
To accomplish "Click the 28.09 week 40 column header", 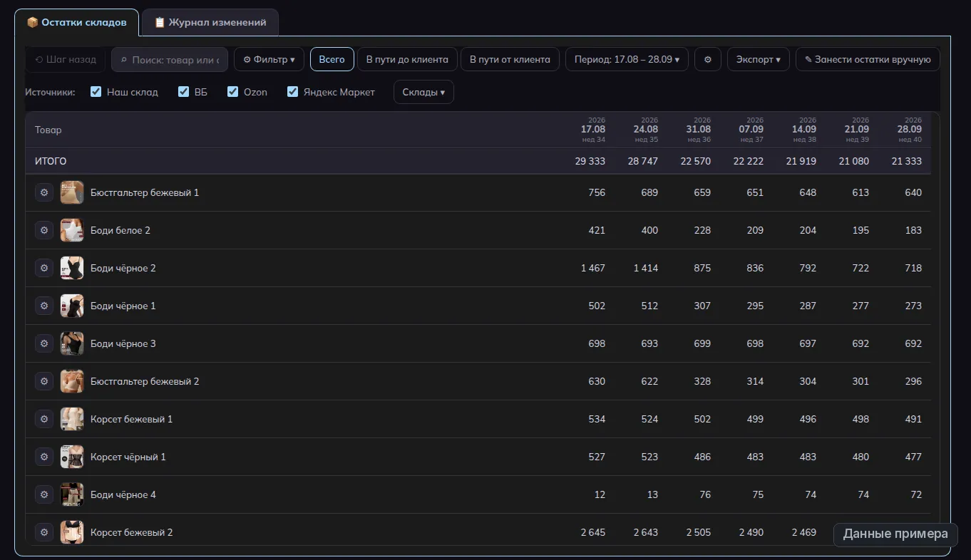I will coord(909,130).
